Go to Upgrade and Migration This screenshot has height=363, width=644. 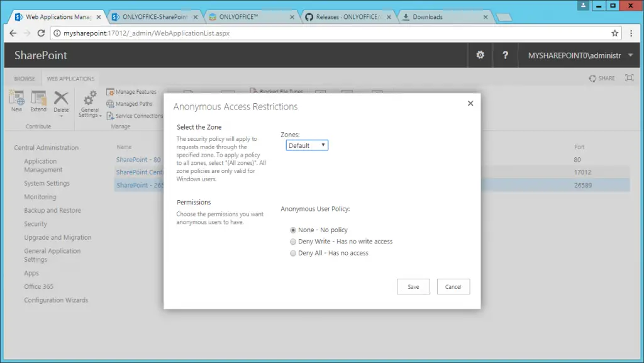coord(57,237)
